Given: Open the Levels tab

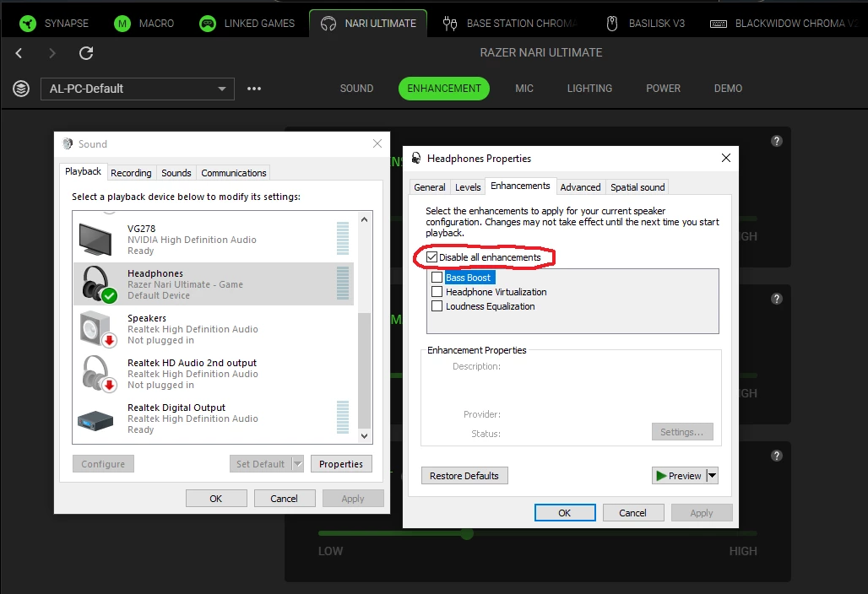Looking at the screenshot, I should 468,187.
